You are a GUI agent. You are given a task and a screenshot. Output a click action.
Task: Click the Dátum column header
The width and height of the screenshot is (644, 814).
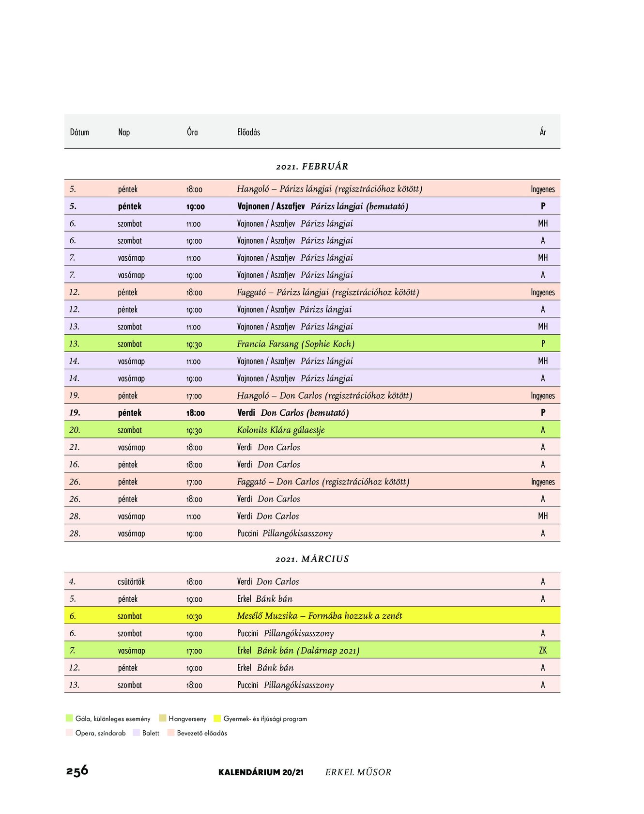click(79, 132)
